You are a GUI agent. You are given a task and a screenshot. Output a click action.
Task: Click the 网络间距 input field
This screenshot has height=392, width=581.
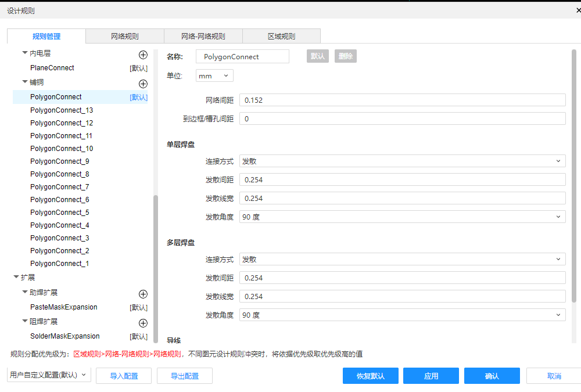402,100
